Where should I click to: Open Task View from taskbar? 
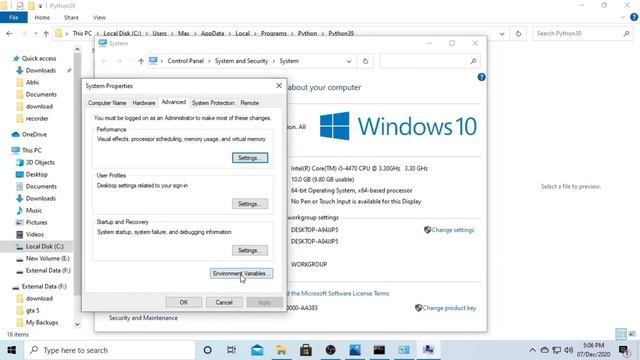pyautogui.click(x=231, y=350)
